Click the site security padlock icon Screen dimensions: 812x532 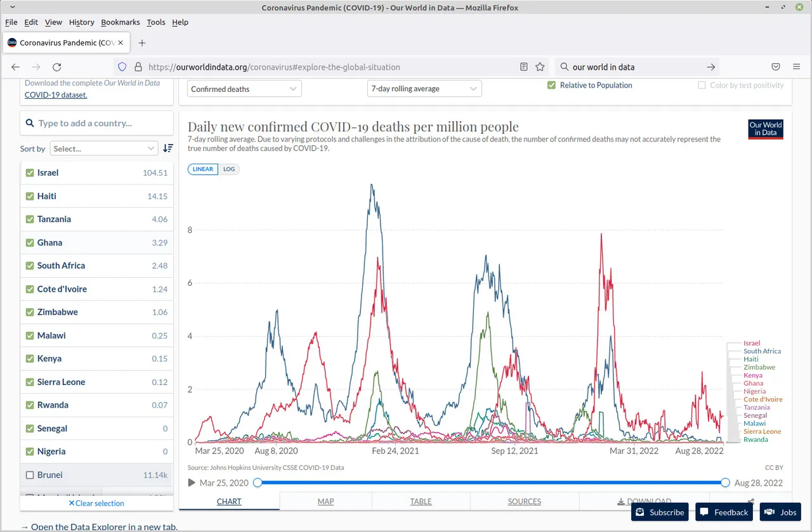[x=138, y=67]
